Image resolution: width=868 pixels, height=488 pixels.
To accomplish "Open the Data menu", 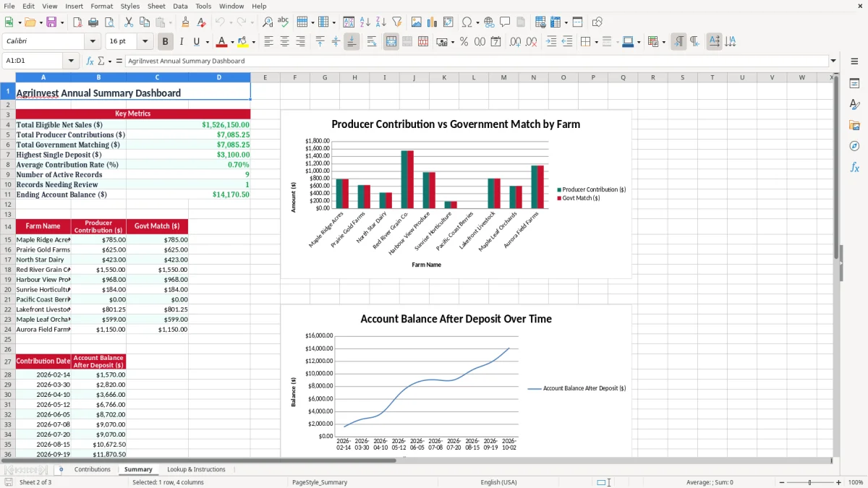I will pos(180,6).
